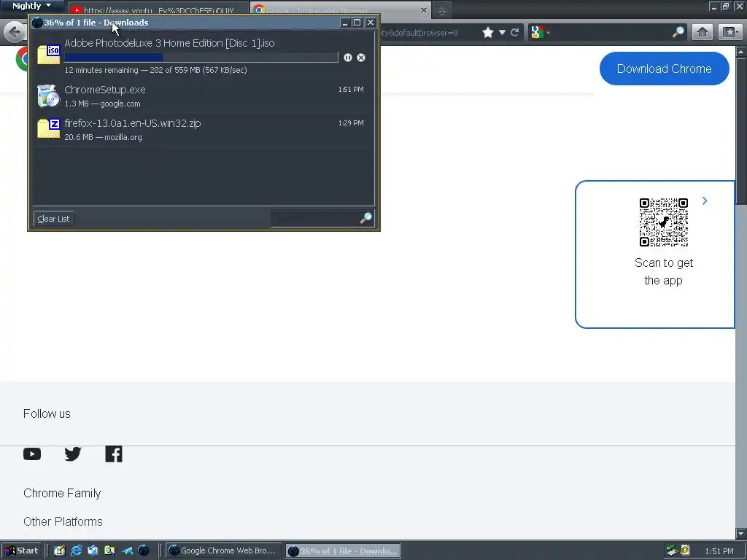Image resolution: width=747 pixels, height=560 pixels.
Task: Click the airplane quick launch icon
Action: tap(127, 551)
